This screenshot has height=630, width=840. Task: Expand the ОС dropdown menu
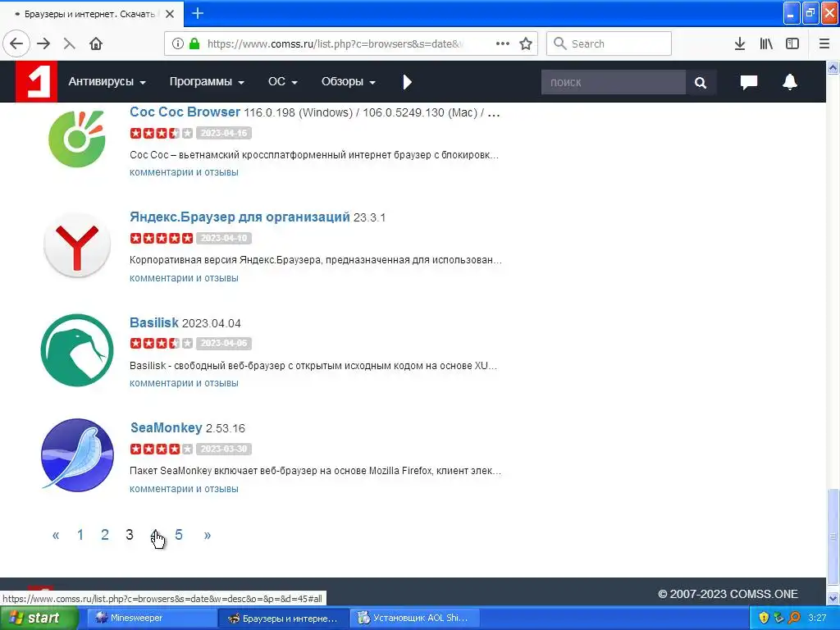click(283, 82)
